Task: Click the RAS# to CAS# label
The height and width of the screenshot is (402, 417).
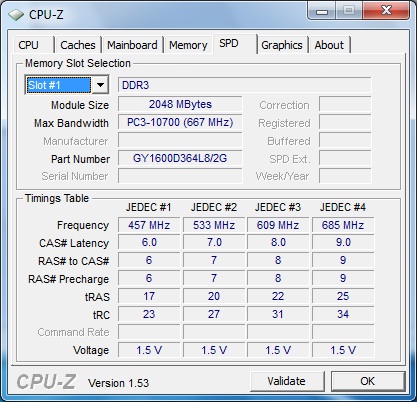Action: point(74,261)
